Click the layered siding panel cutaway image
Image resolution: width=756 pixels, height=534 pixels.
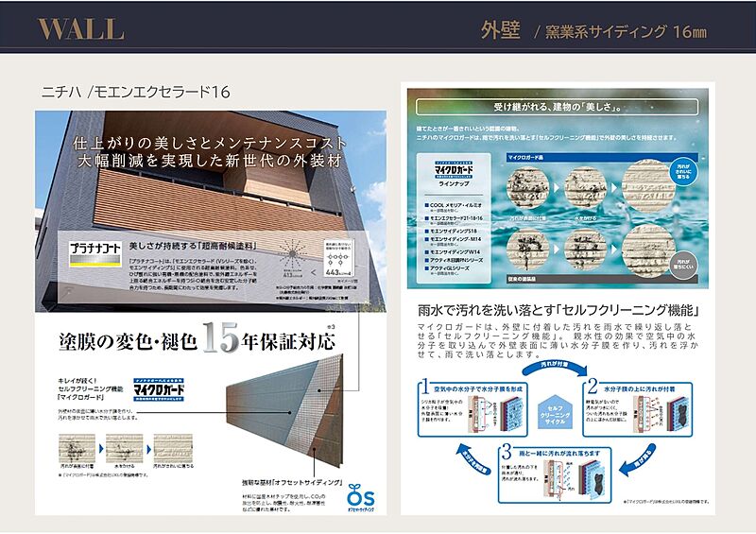284,411
